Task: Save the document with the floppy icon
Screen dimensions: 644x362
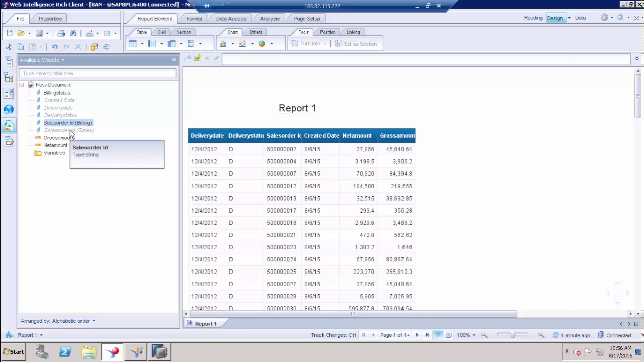Action: click(39, 33)
